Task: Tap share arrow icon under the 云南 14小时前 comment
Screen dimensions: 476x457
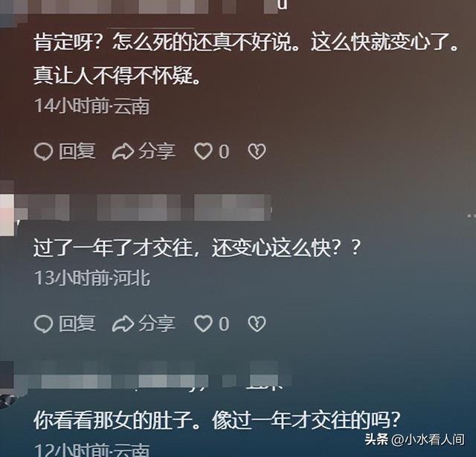Action: [123, 152]
